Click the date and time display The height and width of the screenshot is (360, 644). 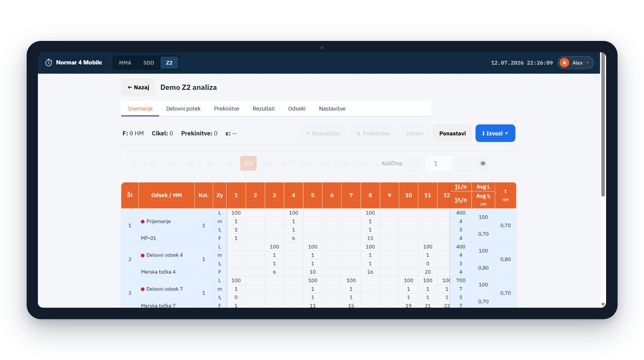coord(522,63)
